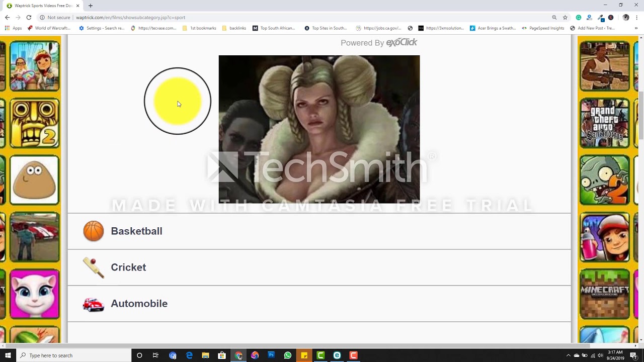644x362 pixels.
Task: Open the Subway Surfers thumbnail on left sidebar
Action: pos(34,66)
